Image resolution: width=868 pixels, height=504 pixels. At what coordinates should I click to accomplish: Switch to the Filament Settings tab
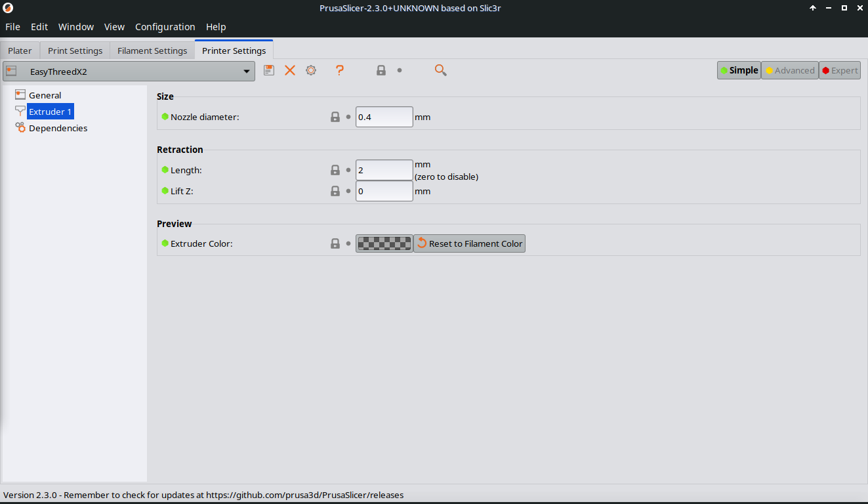152,51
